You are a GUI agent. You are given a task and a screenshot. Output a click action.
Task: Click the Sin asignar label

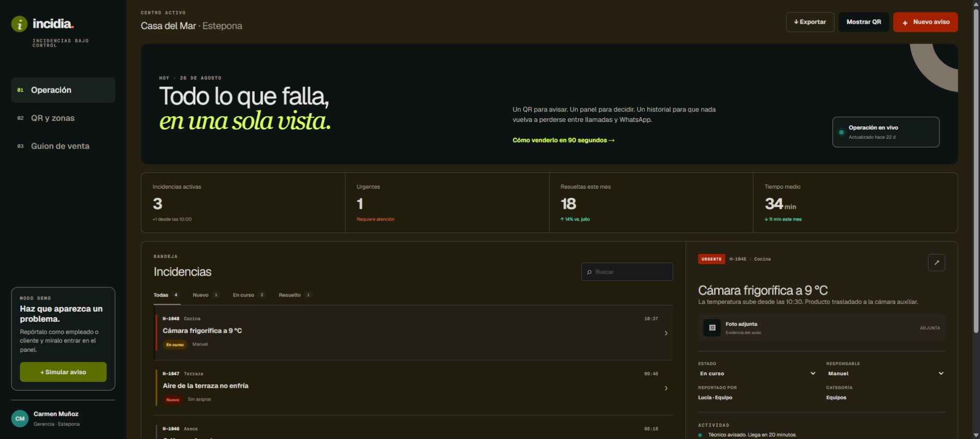200,399
